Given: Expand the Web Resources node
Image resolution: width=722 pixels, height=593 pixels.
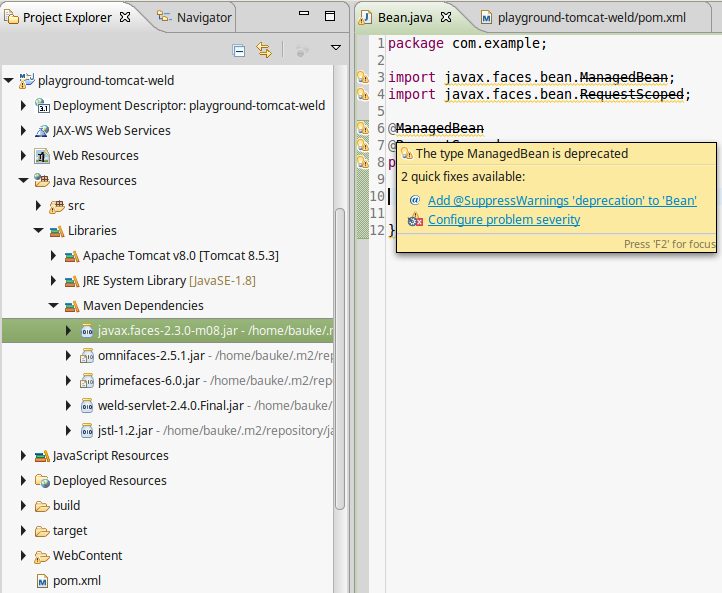Looking at the screenshot, I should (x=23, y=156).
